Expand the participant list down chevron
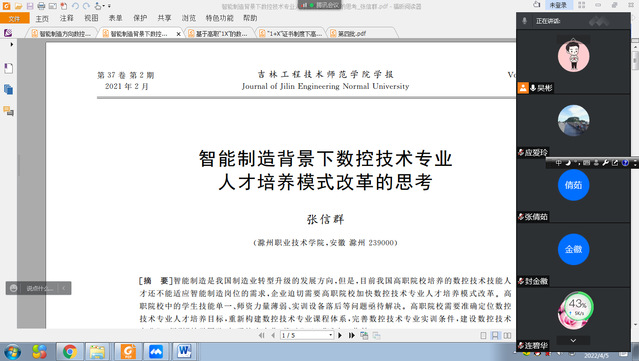 pyautogui.click(x=573, y=341)
